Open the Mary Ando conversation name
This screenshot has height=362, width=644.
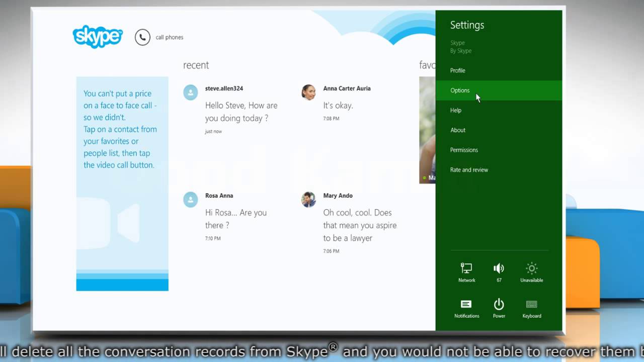click(x=338, y=196)
